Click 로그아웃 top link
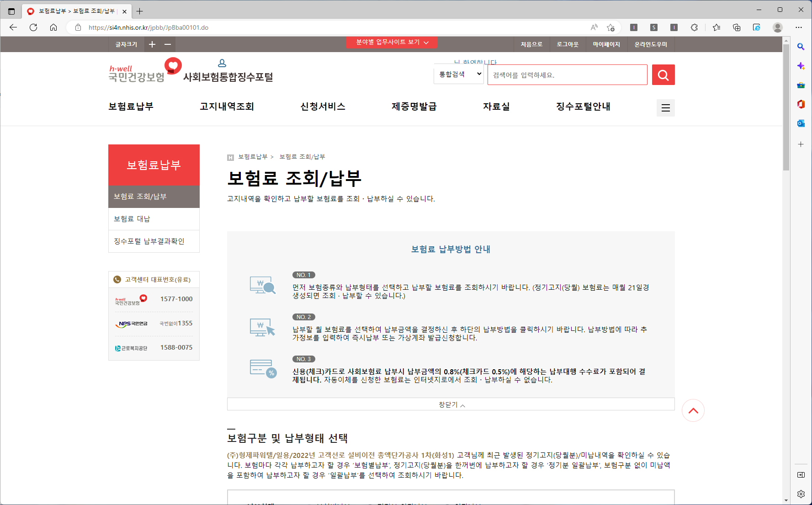Viewport: 812px width, 505px height. 568,44
